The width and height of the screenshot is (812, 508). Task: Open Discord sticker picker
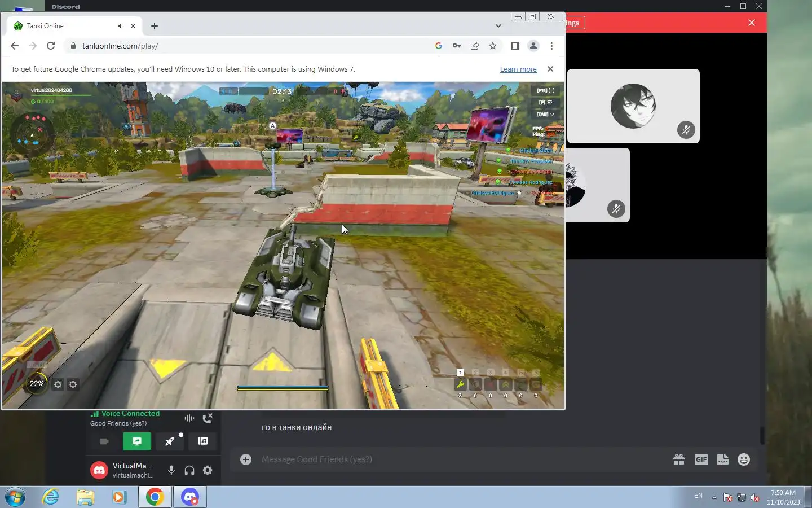[x=723, y=459]
